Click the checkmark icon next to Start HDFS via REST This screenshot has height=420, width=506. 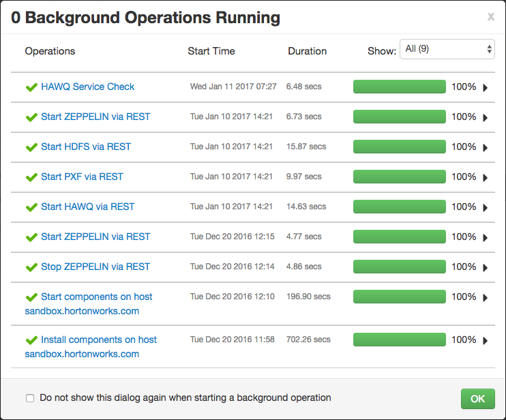(x=31, y=147)
